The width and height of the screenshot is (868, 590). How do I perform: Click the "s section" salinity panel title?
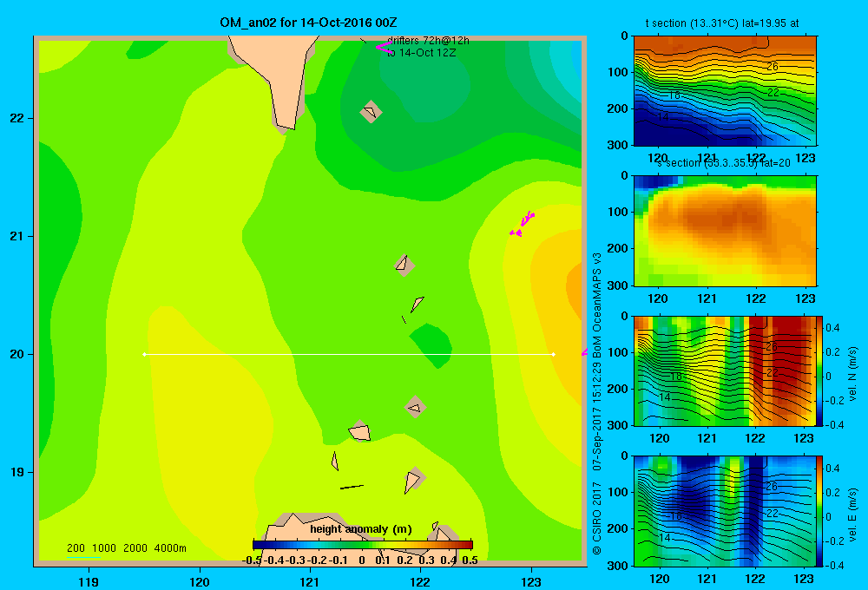pos(724,163)
